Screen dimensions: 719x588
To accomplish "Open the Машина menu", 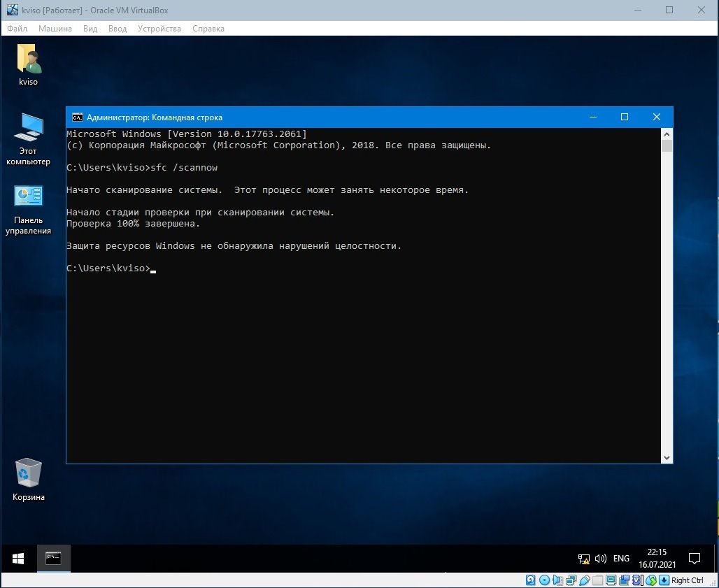I will point(55,29).
